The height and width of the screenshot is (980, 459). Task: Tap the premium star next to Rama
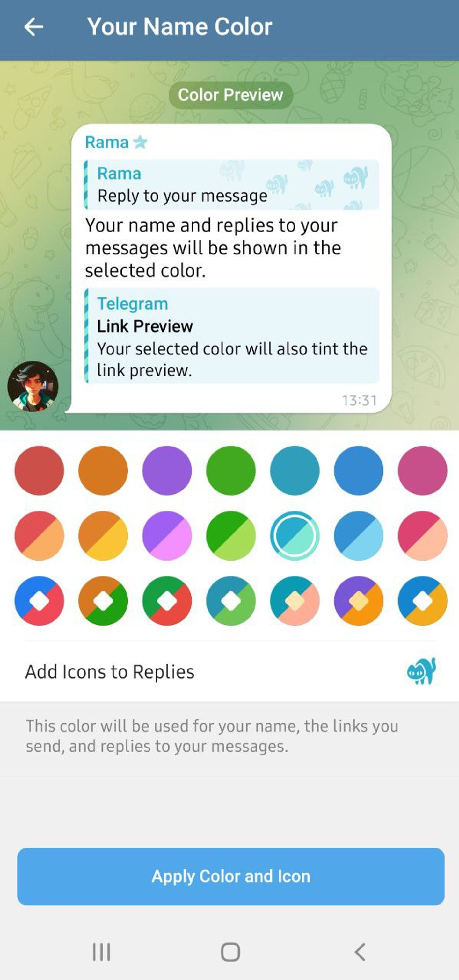[x=140, y=142]
